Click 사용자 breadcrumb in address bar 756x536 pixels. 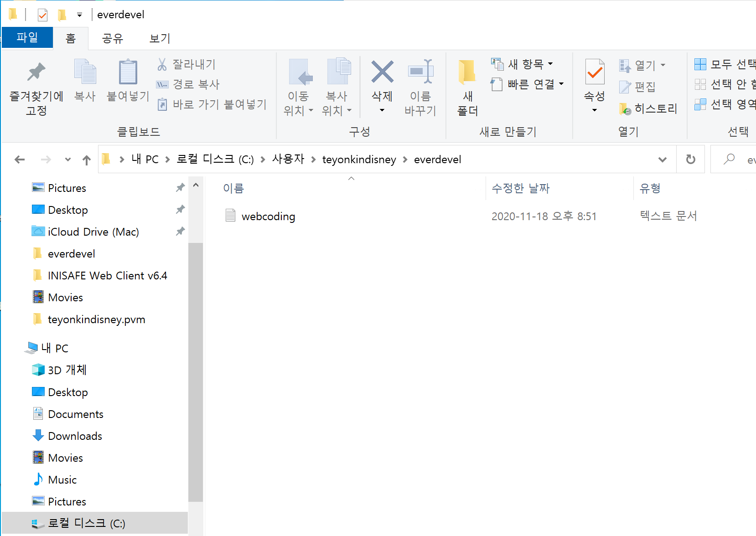288,159
